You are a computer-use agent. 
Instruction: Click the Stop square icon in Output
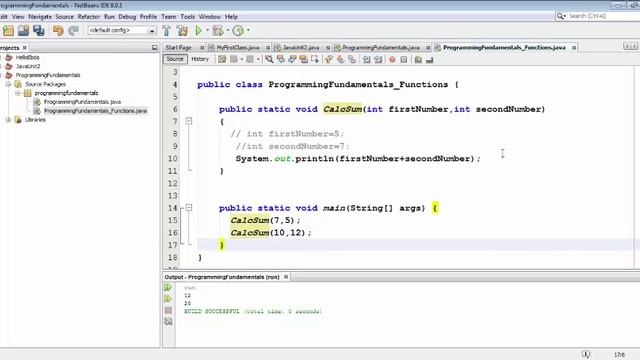pyautogui.click(x=168, y=310)
